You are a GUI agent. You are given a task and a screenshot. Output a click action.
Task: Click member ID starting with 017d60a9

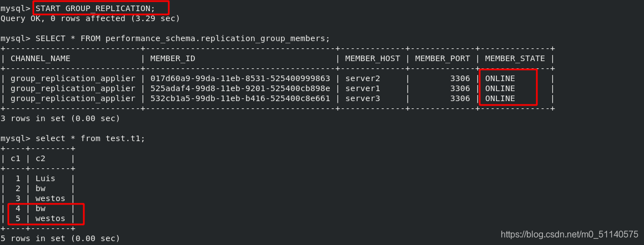(x=240, y=78)
